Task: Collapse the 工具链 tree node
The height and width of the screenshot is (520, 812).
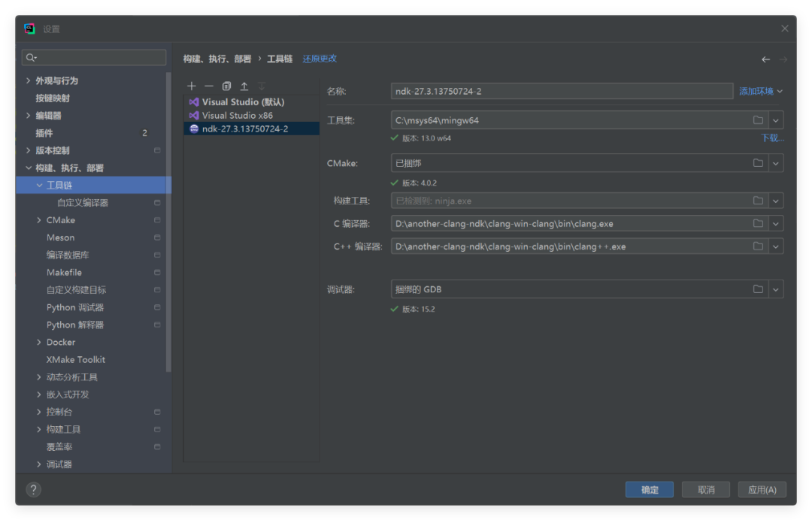Action: coord(39,186)
